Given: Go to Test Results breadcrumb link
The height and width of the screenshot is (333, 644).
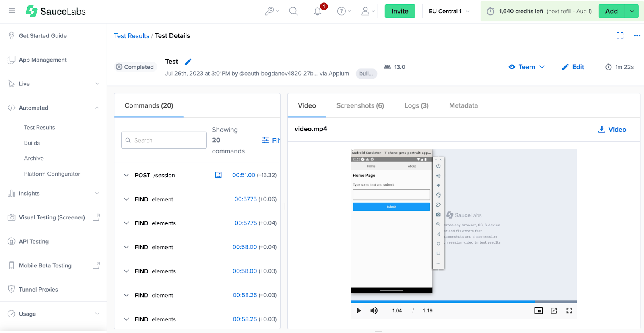Looking at the screenshot, I should click(x=131, y=36).
